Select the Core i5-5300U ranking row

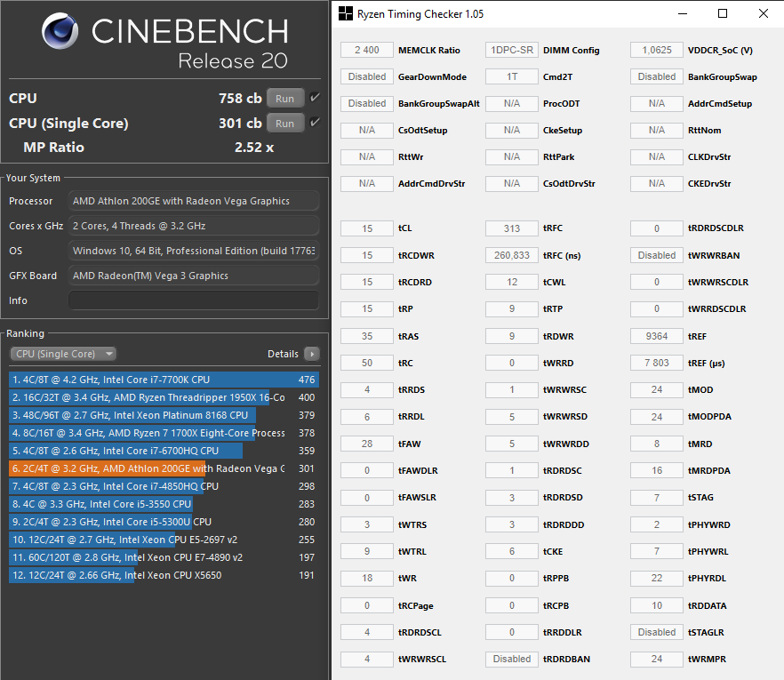[164, 522]
